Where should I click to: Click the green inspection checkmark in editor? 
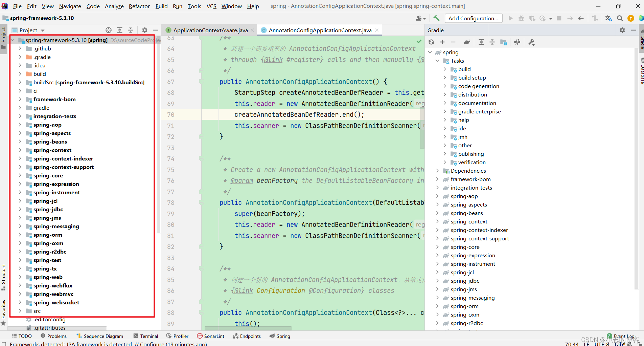[x=419, y=41]
